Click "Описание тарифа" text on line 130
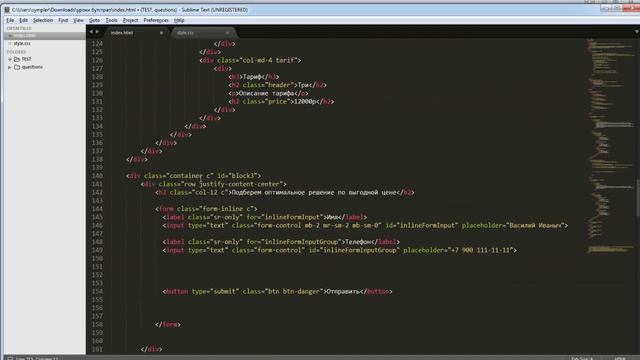The image size is (640, 360). 266,93
